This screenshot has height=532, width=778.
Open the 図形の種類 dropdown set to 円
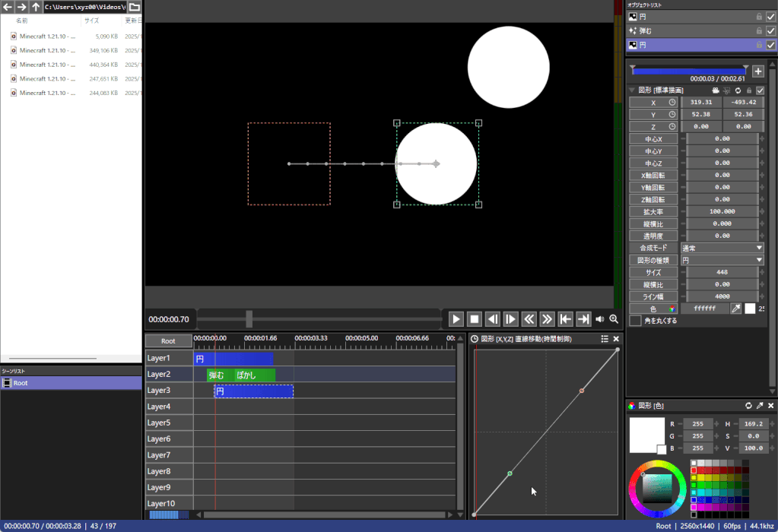(x=722, y=260)
